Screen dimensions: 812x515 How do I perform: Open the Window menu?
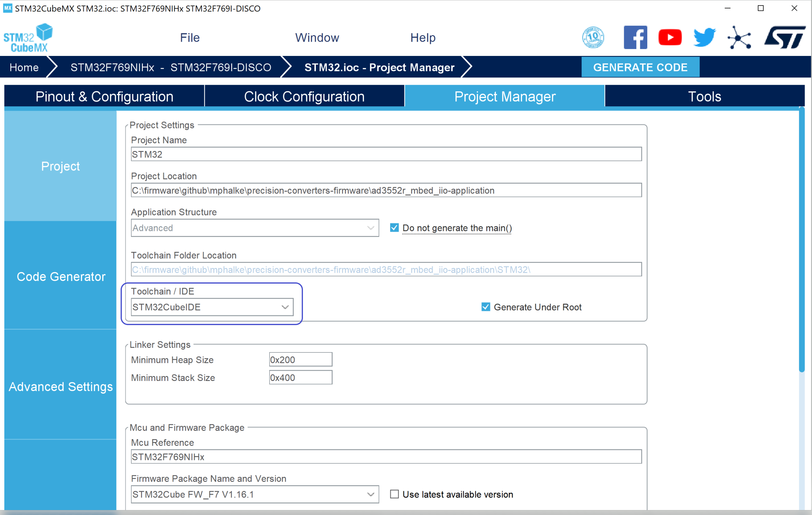(x=317, y=37)
